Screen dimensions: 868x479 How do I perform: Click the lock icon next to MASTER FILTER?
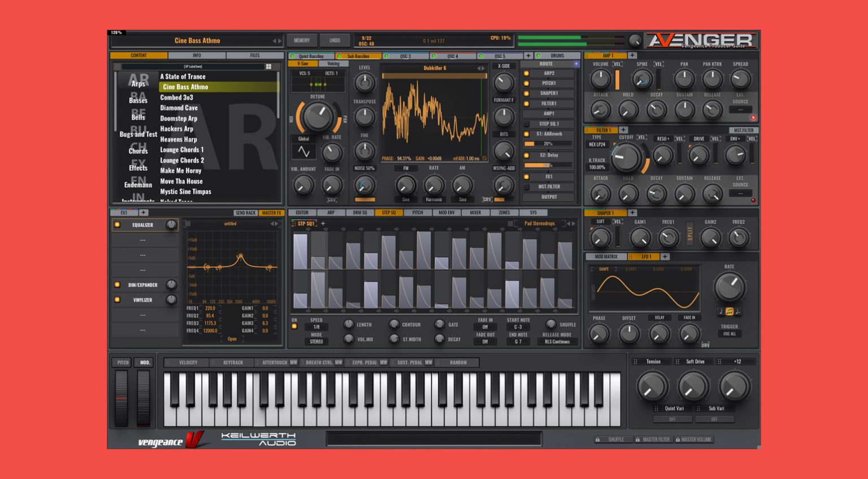click(x=637, y=439)
